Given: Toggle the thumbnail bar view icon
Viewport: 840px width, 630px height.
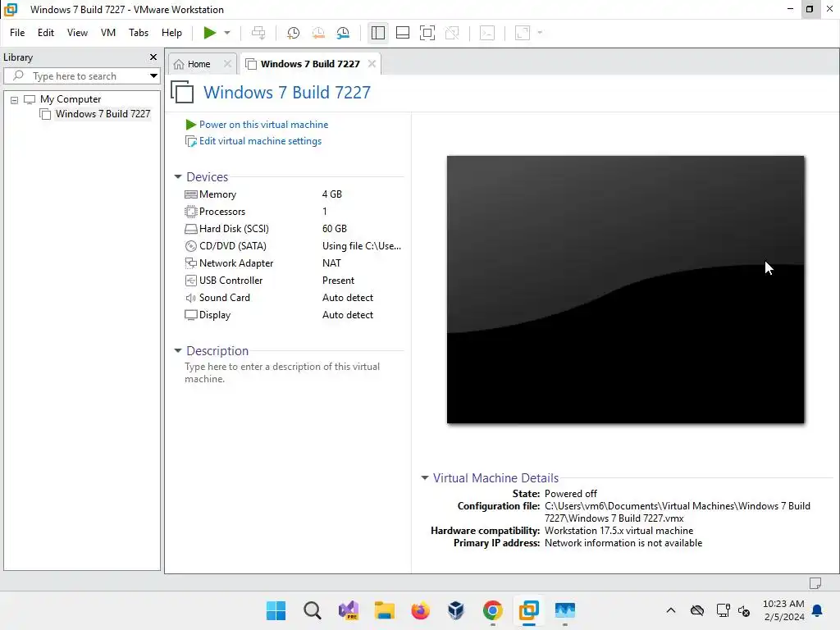Looking at the screenshot, I should pos(402,33).
